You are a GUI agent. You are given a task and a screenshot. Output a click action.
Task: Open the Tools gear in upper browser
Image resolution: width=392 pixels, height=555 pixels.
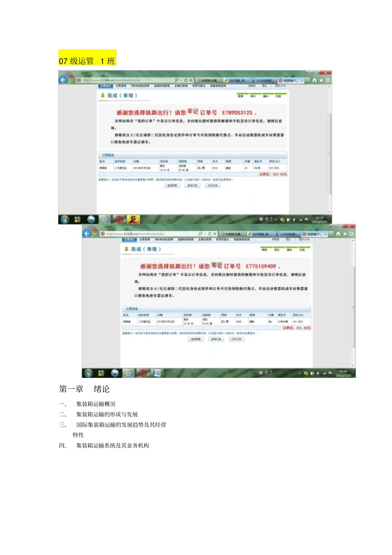pos(328,80)
